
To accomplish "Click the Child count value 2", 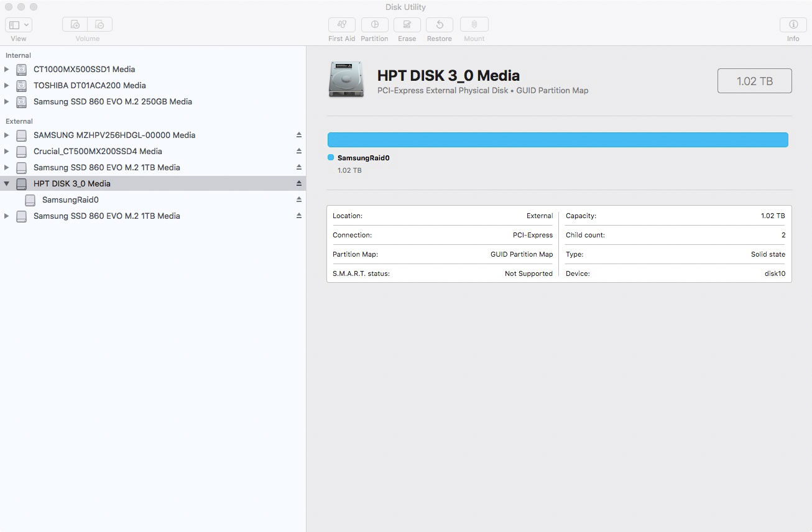I will (x=783, y=235).
